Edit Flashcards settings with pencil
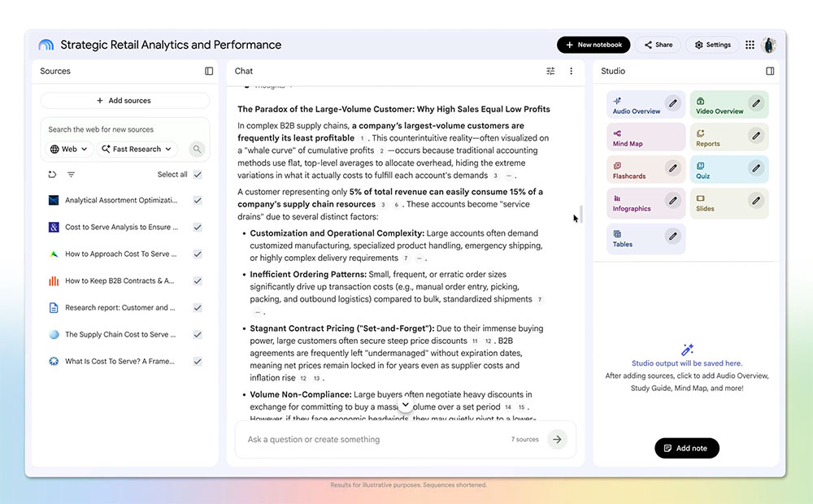 tap(672, 168)
